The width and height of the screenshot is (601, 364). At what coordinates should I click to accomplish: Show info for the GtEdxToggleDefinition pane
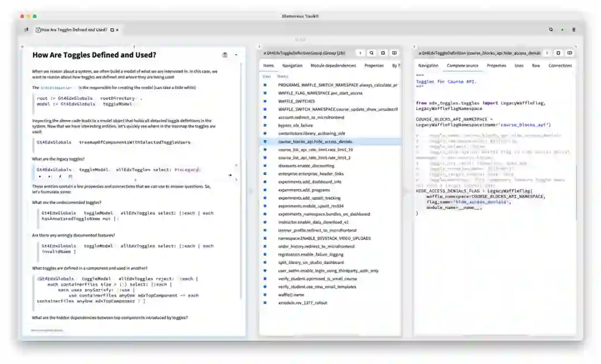(x=547, y=53)
